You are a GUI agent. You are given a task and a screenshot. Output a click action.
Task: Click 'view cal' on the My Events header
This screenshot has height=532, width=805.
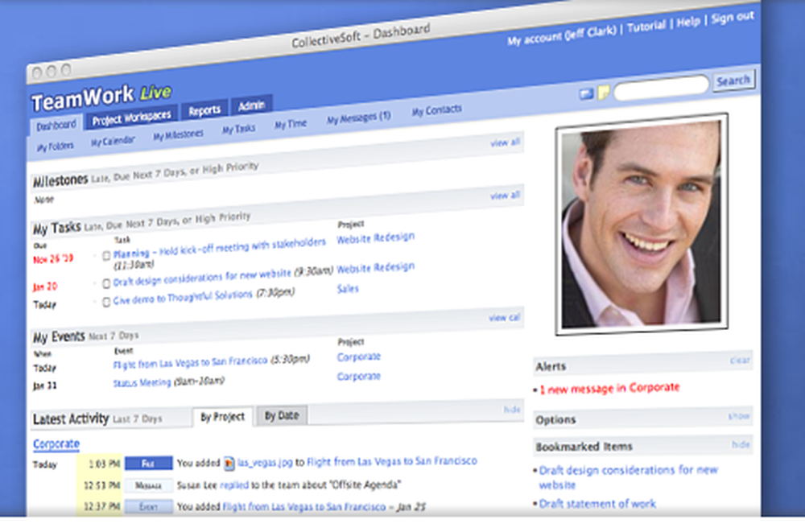pyautogui.click(x=504, y=317)
